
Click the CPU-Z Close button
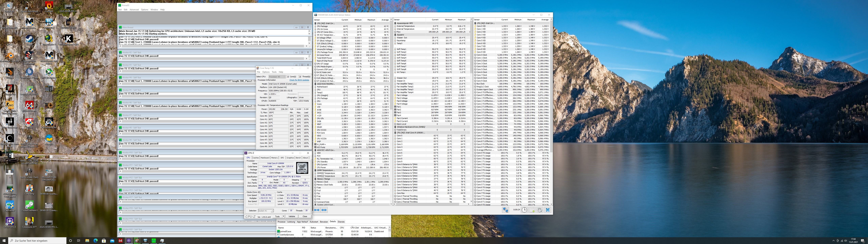pos(305,216)
